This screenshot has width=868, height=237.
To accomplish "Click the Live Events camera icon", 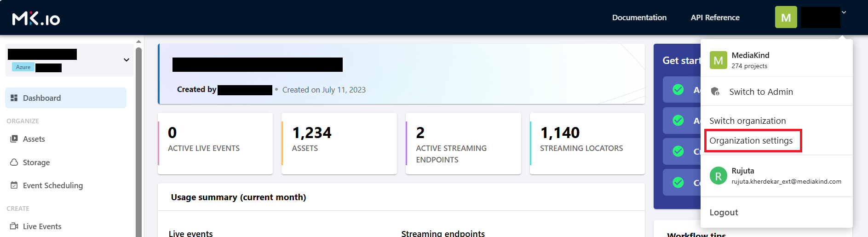I will [x=14, y=226].
